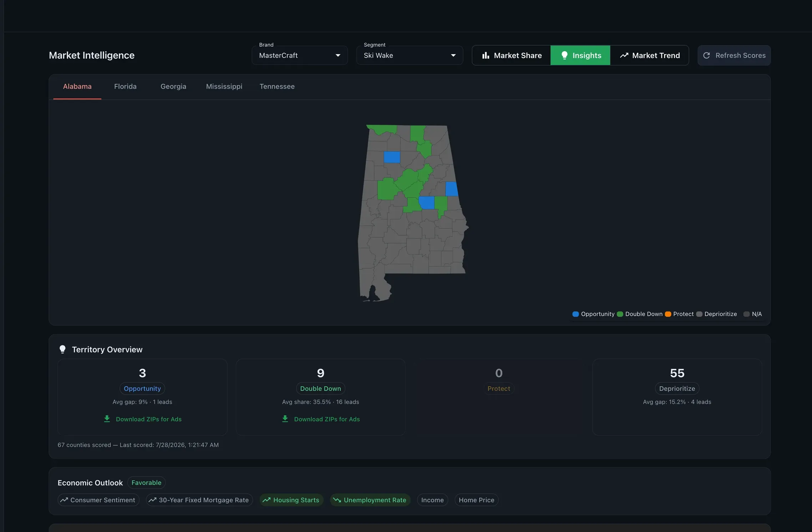This screenshot has width=812, height=532.
Task: Click the Segment dropdown arrow
Action: (x=453, y=55)
